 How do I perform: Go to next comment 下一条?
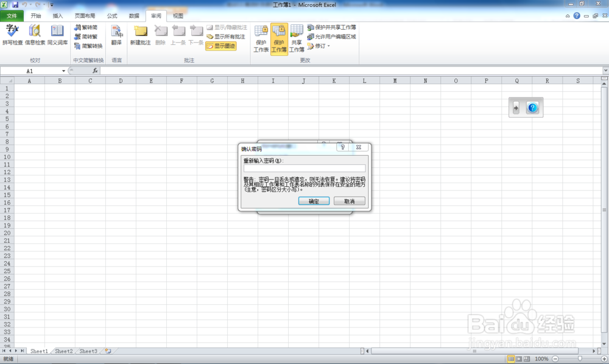[196, 35]
